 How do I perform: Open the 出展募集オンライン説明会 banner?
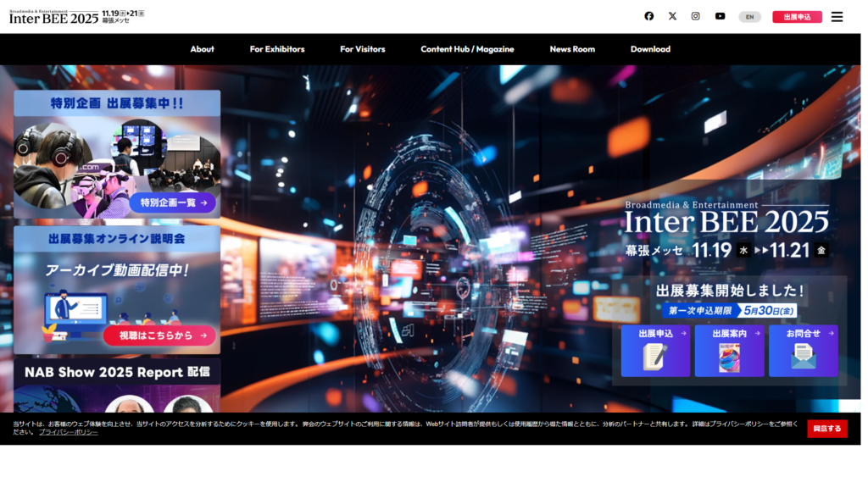pyautogui.click(x=117, y=290)
